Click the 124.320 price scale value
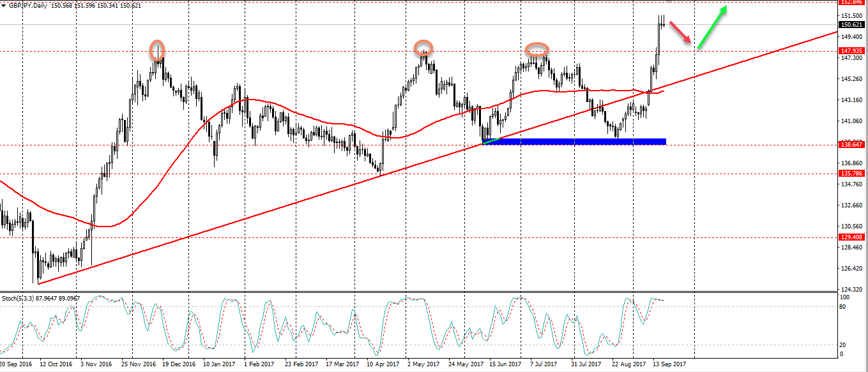 click(x=851, y=290)
